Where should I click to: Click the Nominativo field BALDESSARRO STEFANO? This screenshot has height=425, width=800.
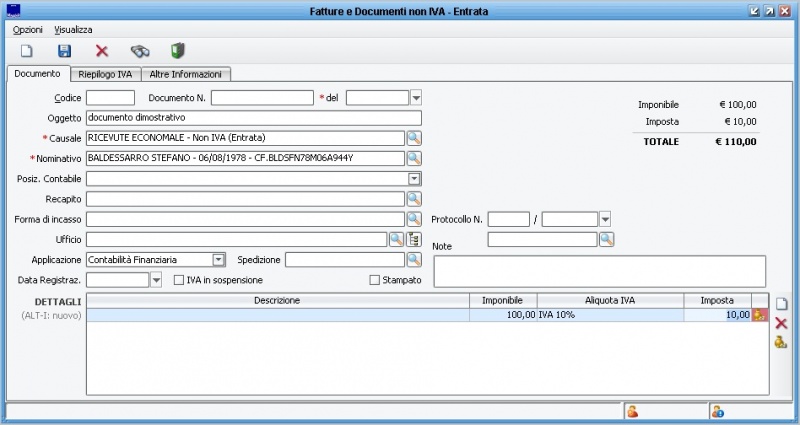(x=245, y=158)
